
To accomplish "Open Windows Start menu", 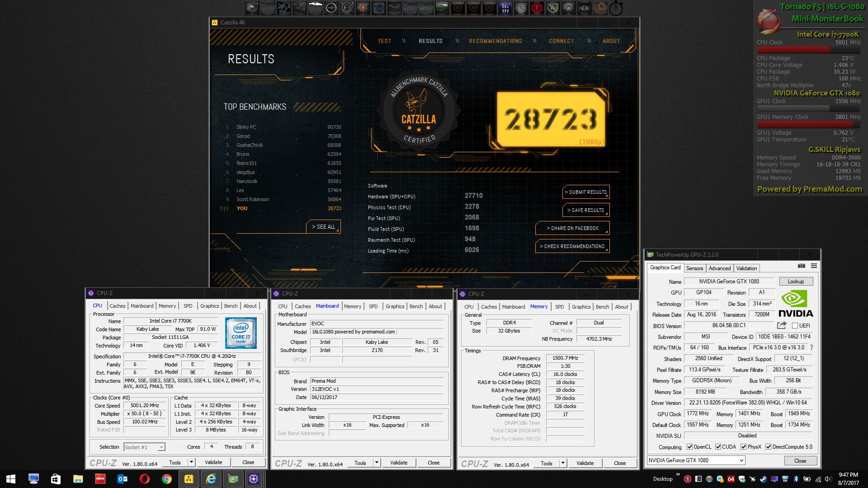I will pyautogui.click(x=11, y=479).
